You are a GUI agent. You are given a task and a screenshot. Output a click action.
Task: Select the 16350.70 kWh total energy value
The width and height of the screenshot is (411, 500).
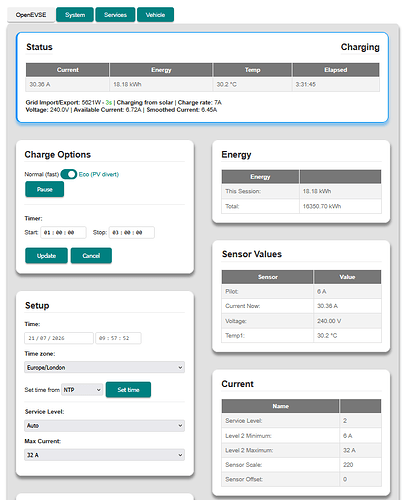[x=322, y=206]
